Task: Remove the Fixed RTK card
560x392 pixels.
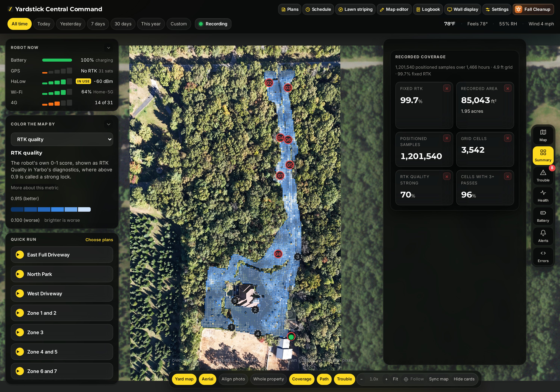Action: pyautogui.click(x=447, y=88)
